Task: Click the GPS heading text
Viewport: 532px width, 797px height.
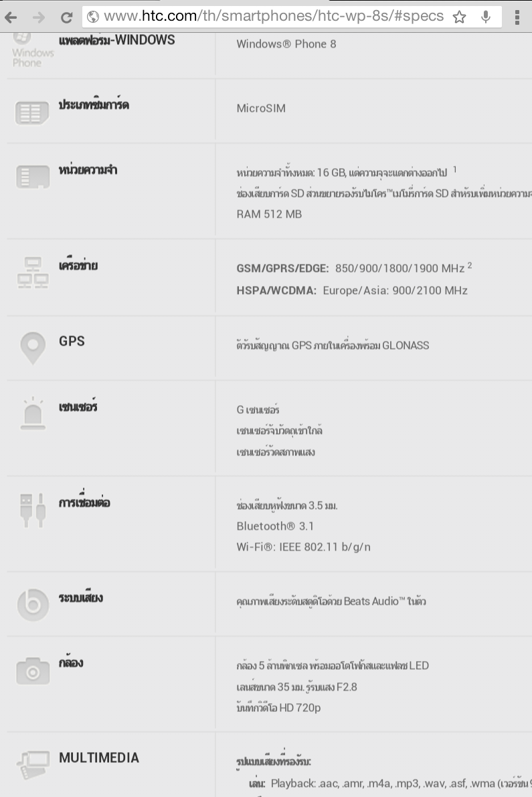Action: coord(72,341)
